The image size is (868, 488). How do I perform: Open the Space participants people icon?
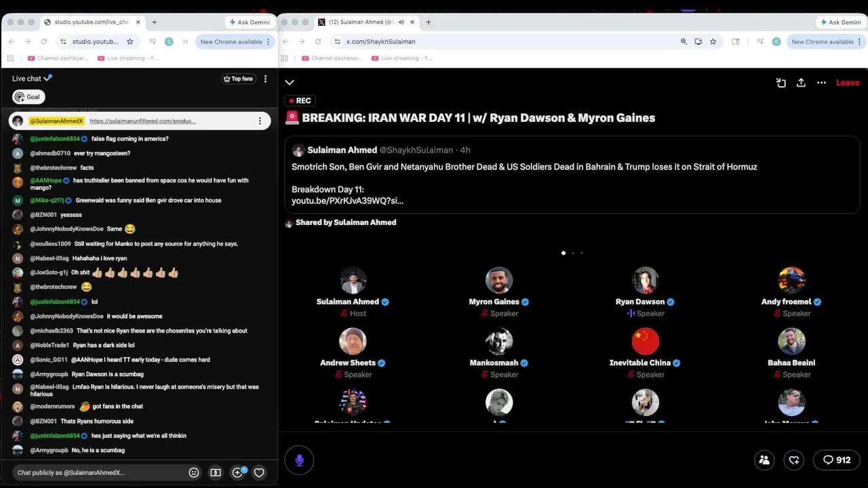(764, 460)
